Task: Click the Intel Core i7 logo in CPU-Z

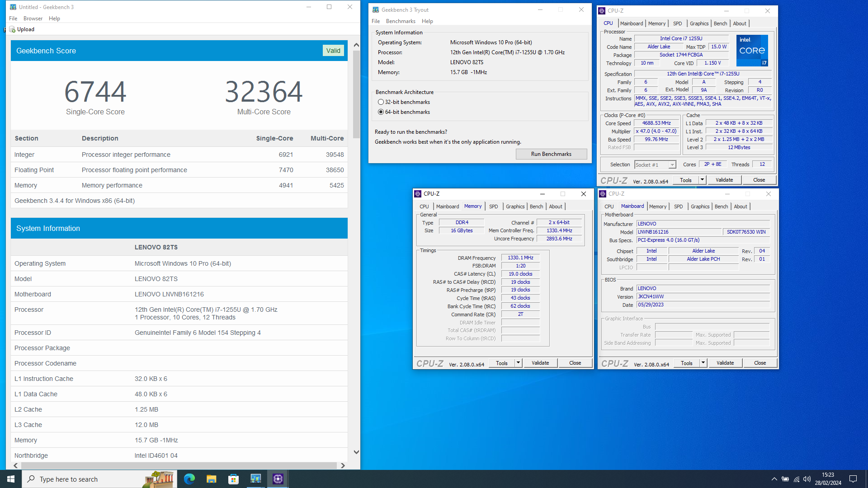Action: 752,51
